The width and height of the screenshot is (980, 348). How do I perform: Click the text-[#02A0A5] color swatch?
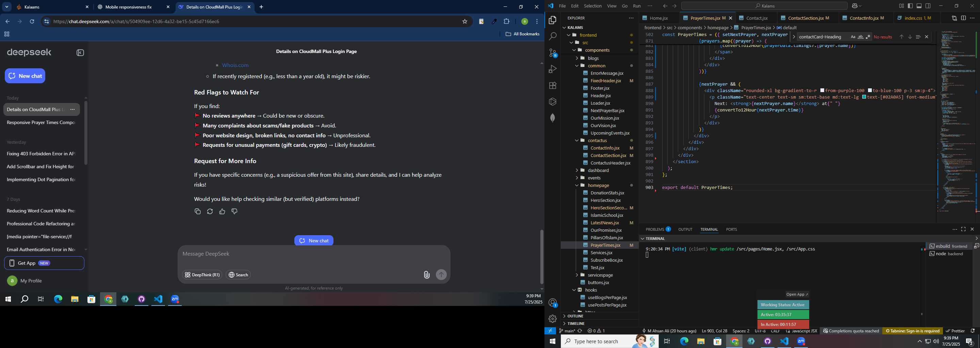point(864,97)
